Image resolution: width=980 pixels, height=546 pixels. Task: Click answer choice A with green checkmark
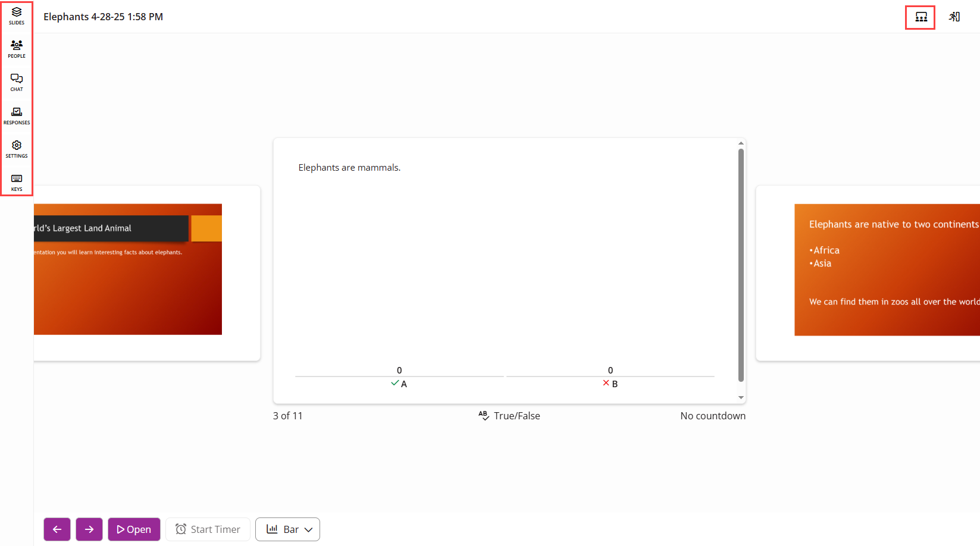(399, 384)
